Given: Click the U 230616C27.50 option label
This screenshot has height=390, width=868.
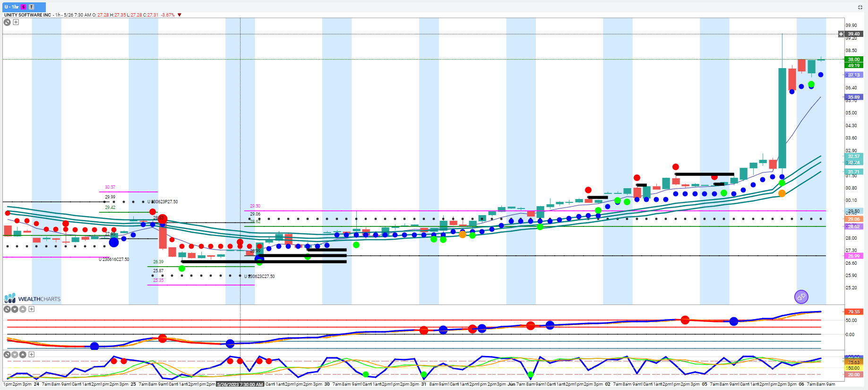Looking at the screenshot, I should (114, 260).
